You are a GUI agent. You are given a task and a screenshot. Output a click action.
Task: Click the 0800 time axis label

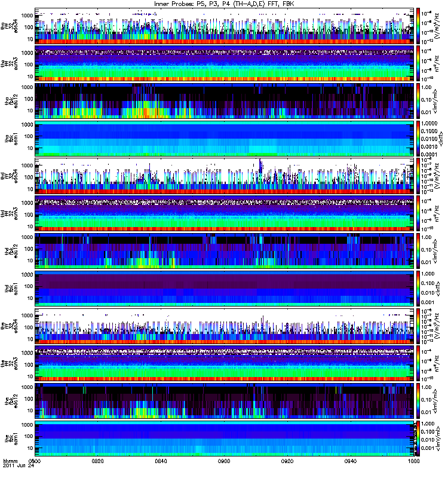[35, 461]
